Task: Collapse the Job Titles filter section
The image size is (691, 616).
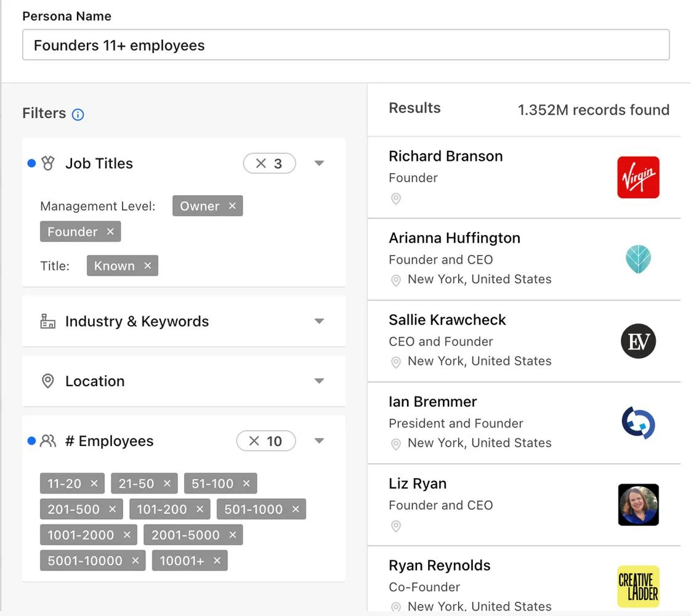Action: 320,163
